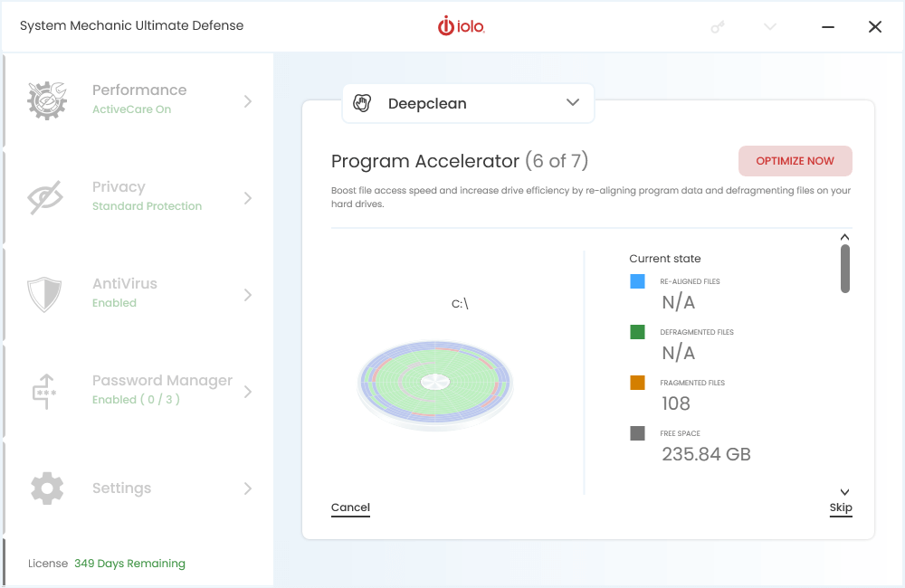Click the Performance gear wrench icon
Image resolution: width=905 pixels, height=588 pixels.
click(46, 100)
